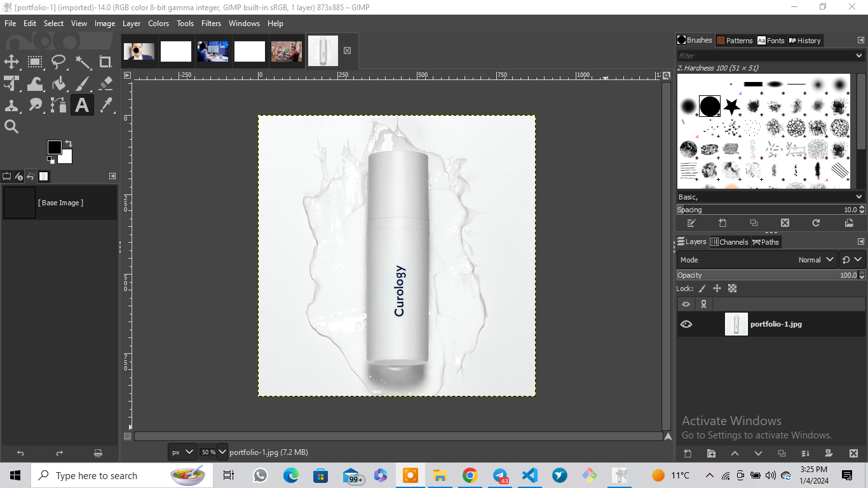
Task: Open the layer mode group switch dropdown
Action: pos(852,259)
